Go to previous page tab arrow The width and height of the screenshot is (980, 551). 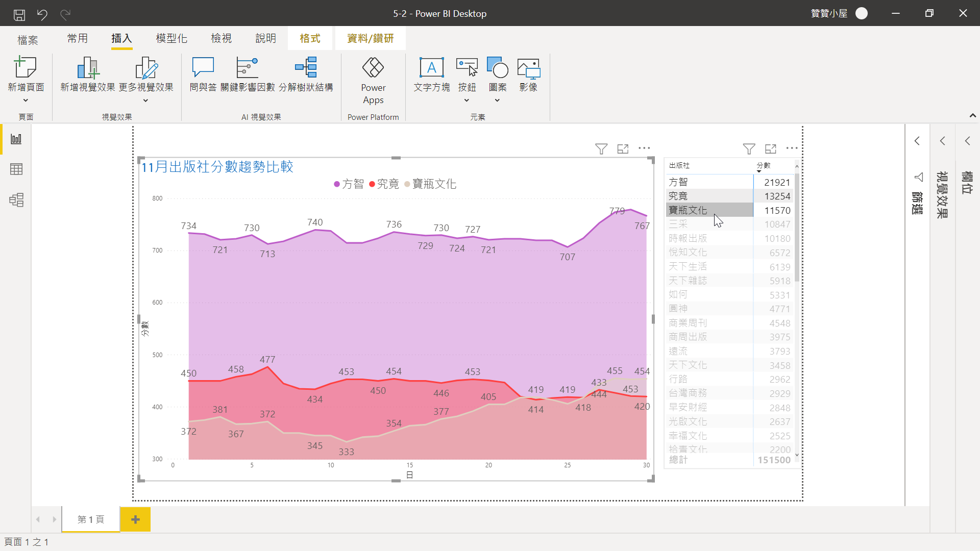coord(38,519)
